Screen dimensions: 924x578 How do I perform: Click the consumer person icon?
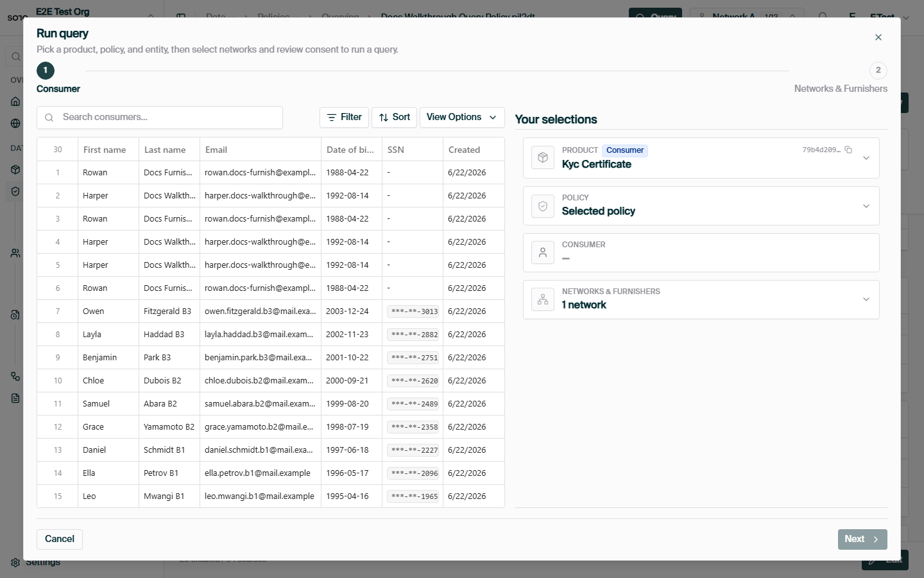(543, 252)
